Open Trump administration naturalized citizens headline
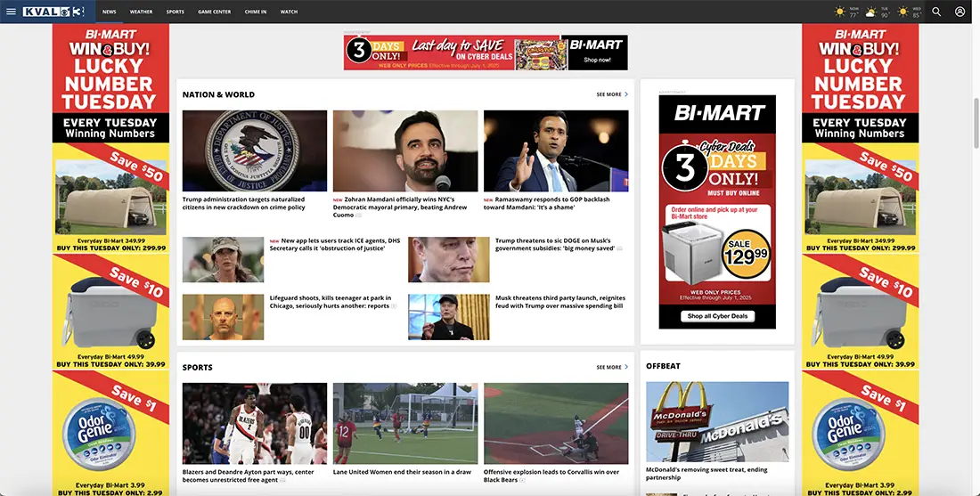 pyautogui.click(x=244, y=203)
